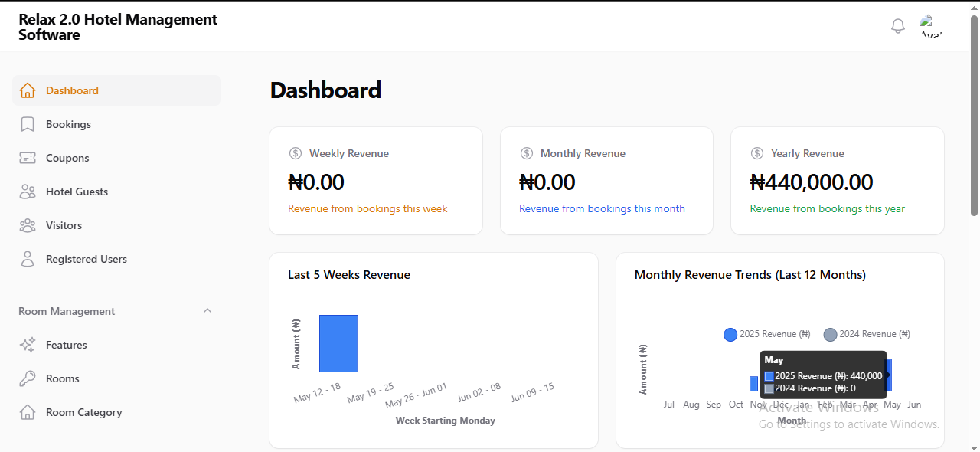The image size is (980, 452).
Task: Select the Rooms key icon
Action: (27, 378)
